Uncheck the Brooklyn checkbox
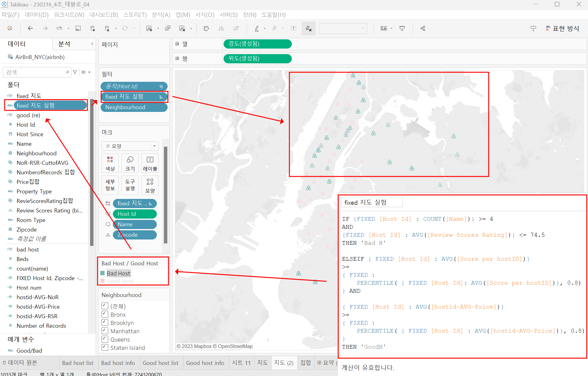 (x=105, y=323)
